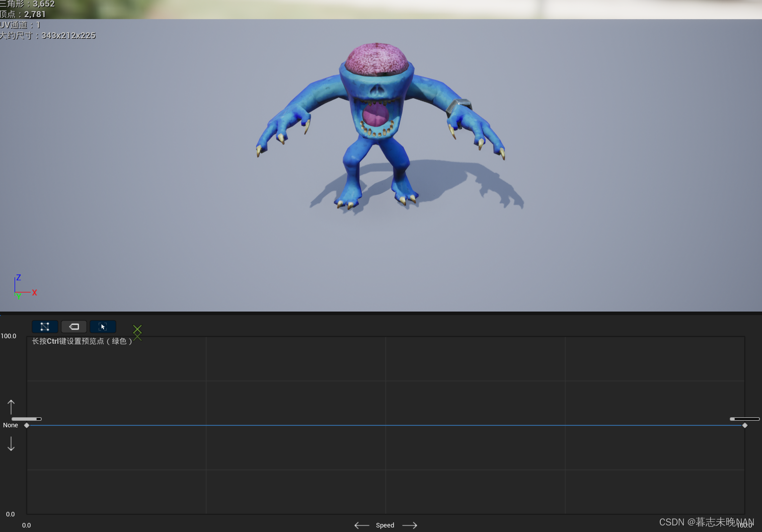Toggle the show triangulation button
Screen dimensions: 762x532
point(45,327)
